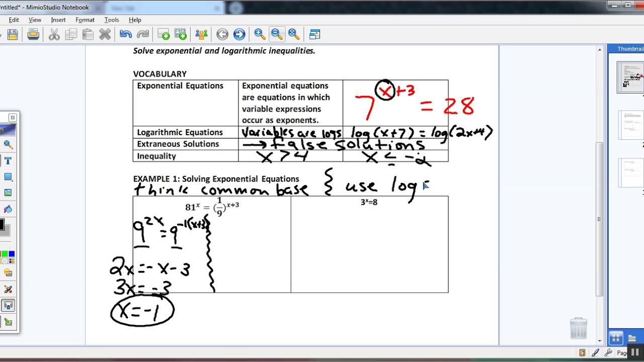This screenshot has height=362, width=644.
Task: Open the Edit menu
Action: point(14,20)
